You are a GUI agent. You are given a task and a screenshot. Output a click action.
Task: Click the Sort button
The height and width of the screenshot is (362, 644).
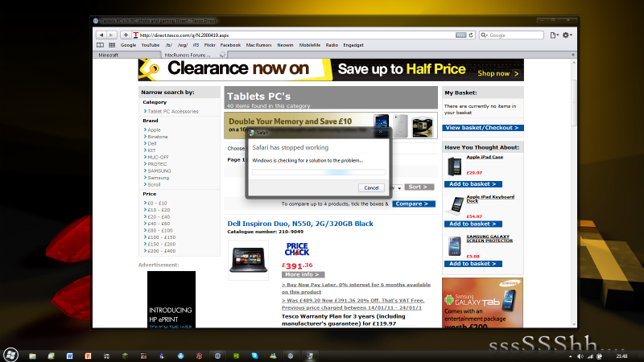point(419,187)
